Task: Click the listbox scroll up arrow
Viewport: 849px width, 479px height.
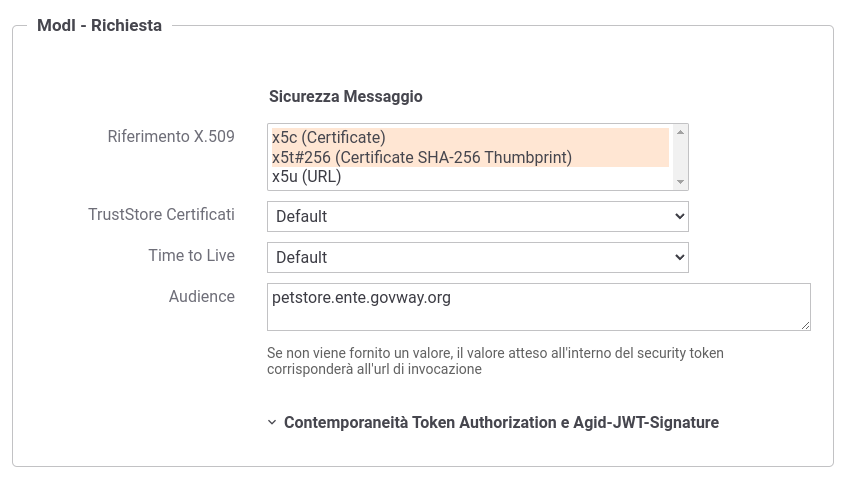Action: pos(680,132)
